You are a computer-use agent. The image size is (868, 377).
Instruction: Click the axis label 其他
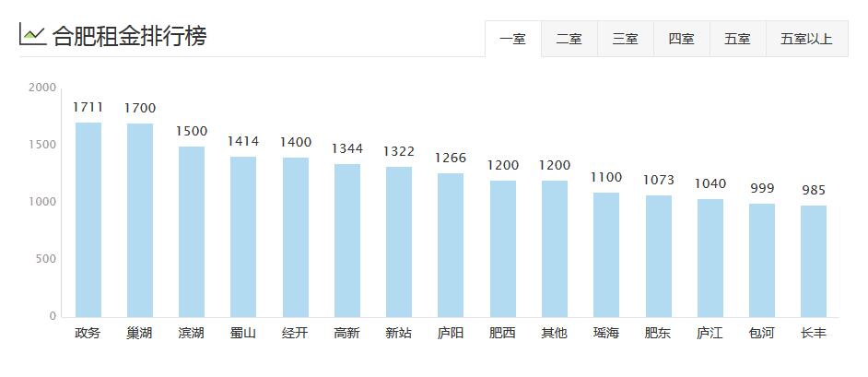pos(555,334)
